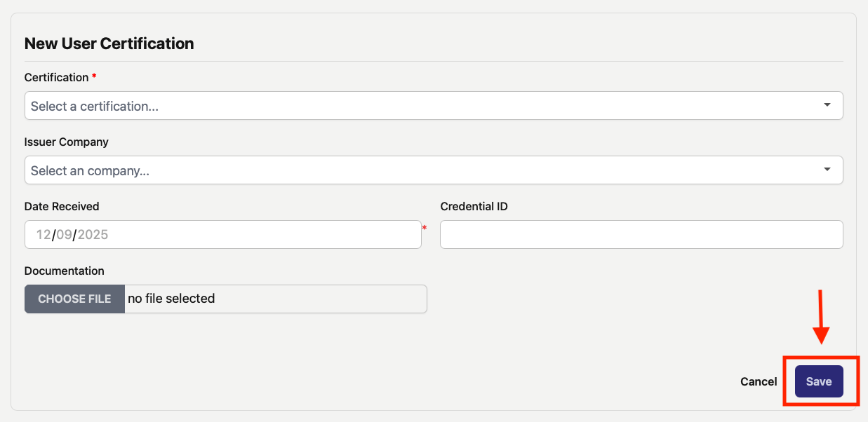Click the "no file selected" file text
This screenshot has width=868, height=422.
click(171, 299)
